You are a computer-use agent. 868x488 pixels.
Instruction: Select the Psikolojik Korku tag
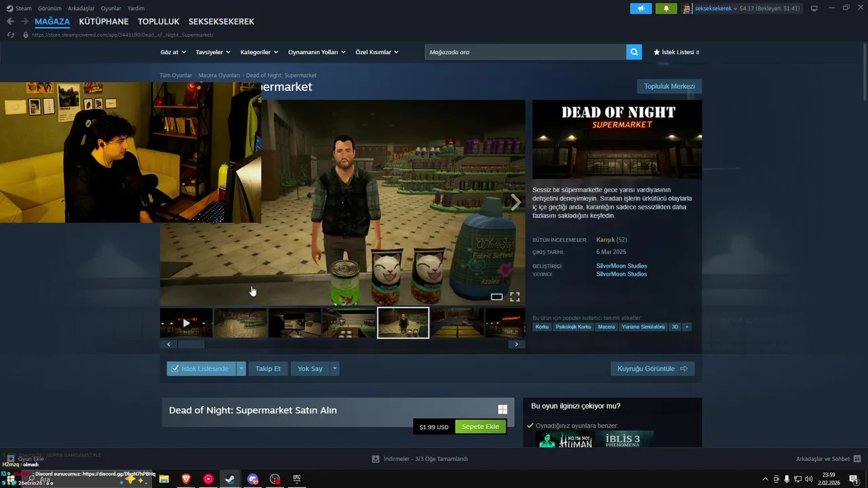[574, 327]
